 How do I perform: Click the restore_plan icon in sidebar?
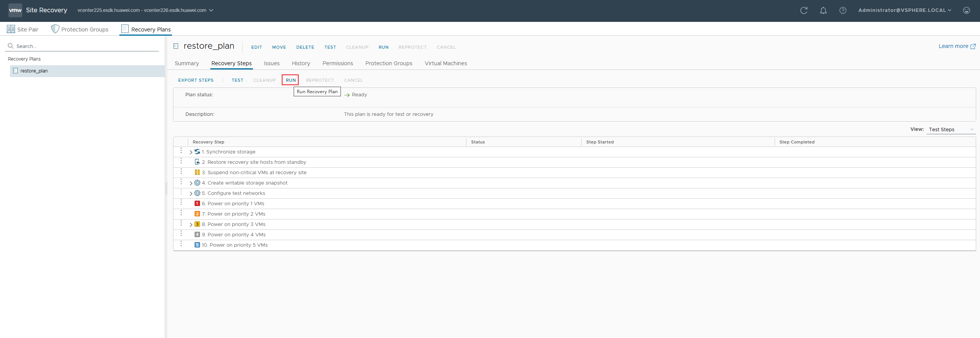click(15, 71)
